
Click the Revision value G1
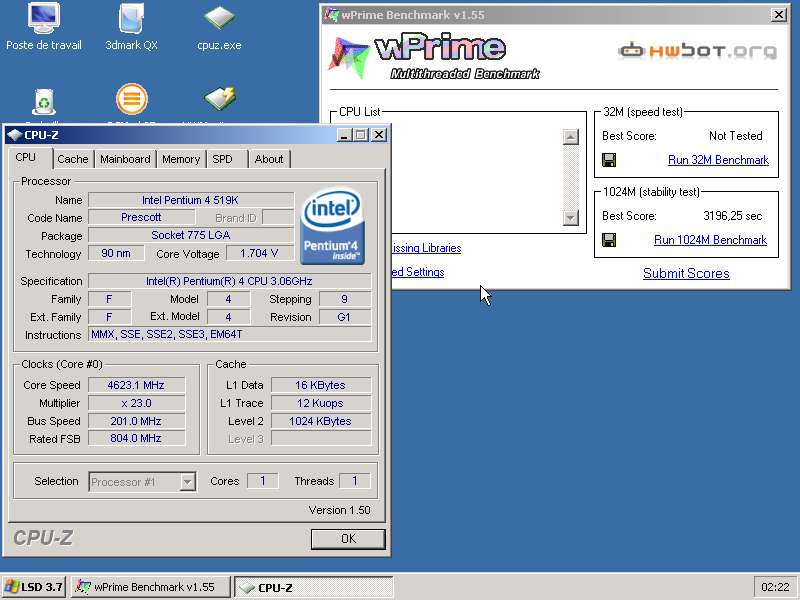pos(345,317)
